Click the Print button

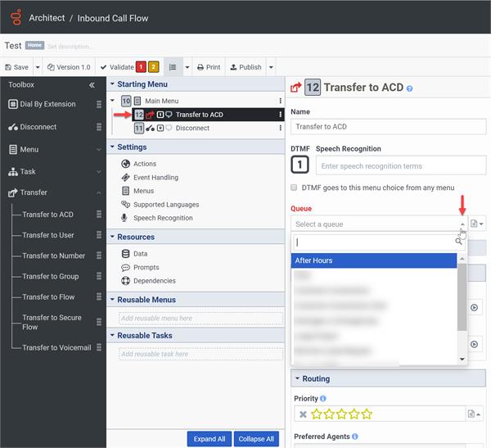point(209,67)
